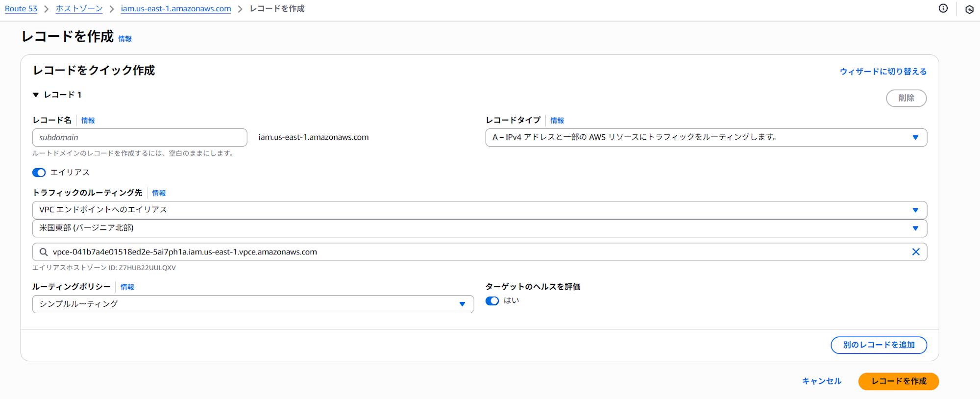Click the エイリアスホストゾーン ID text

point(104,268)
